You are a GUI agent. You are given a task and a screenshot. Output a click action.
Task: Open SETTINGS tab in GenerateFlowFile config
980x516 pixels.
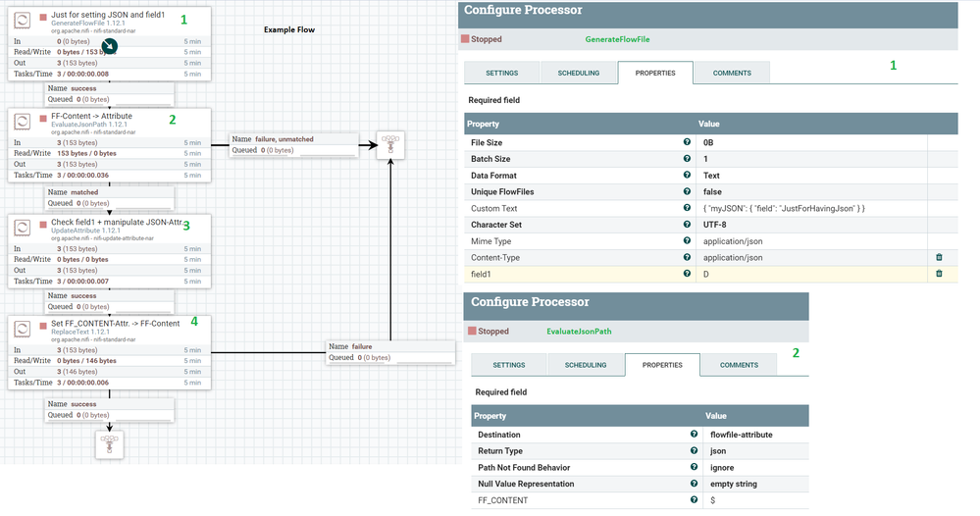(x=500, y=73)
